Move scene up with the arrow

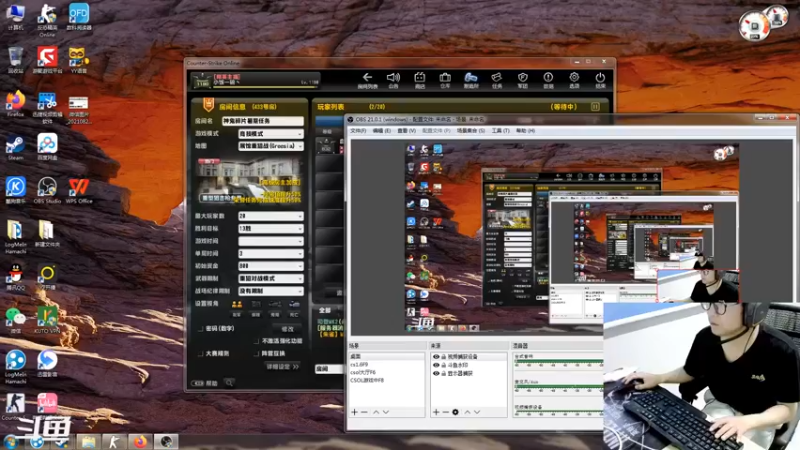coord(376,412)
